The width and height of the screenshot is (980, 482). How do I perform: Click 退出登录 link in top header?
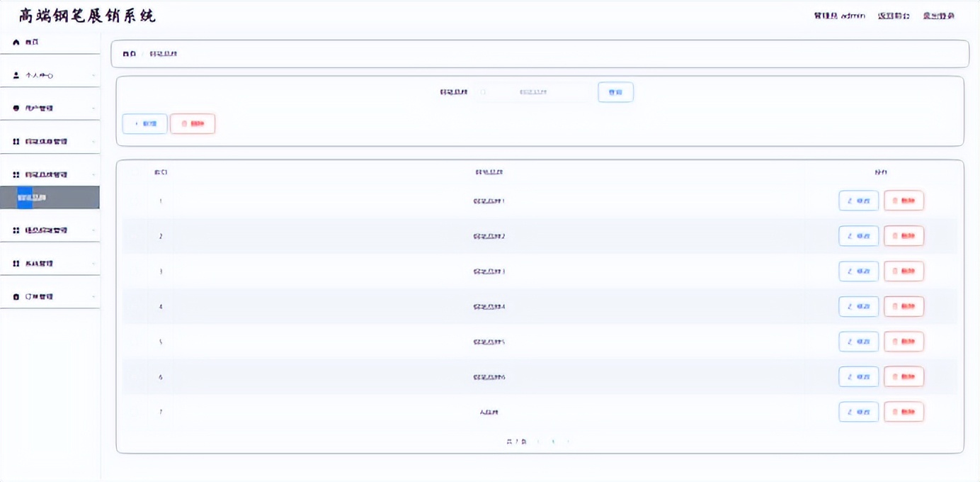click(938, 16)
